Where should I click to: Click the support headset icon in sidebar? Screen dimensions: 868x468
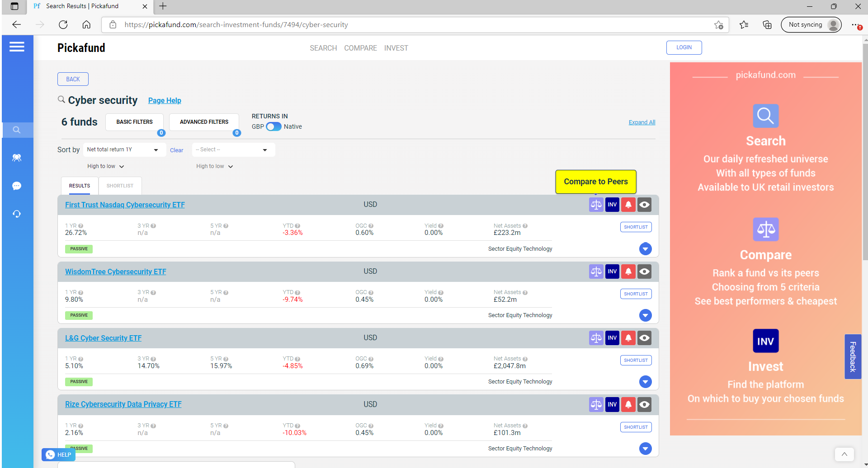pos(17,214)
